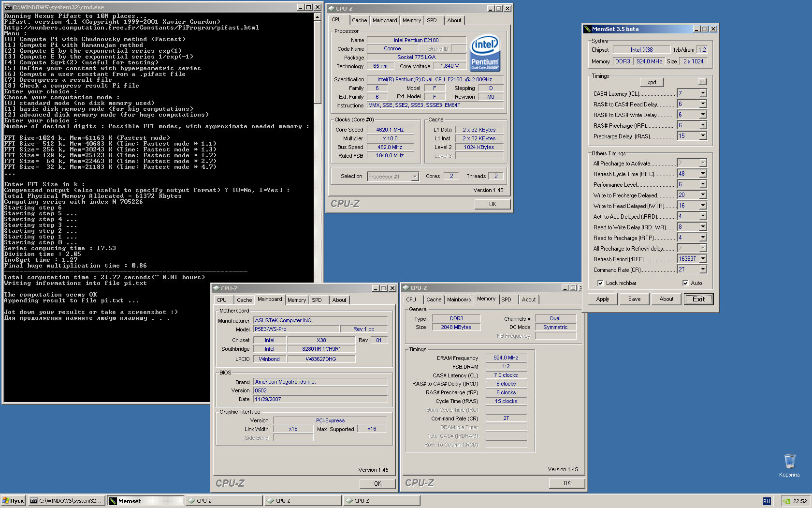Open the Write to Precharge Delayed dropdown

pyautogui.click(x=703, y=195)
